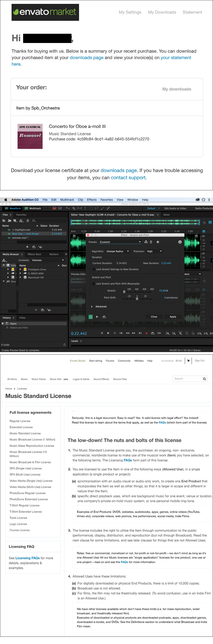Open Precision dropdown set to High
213x644 pixels.
point(154,251)
